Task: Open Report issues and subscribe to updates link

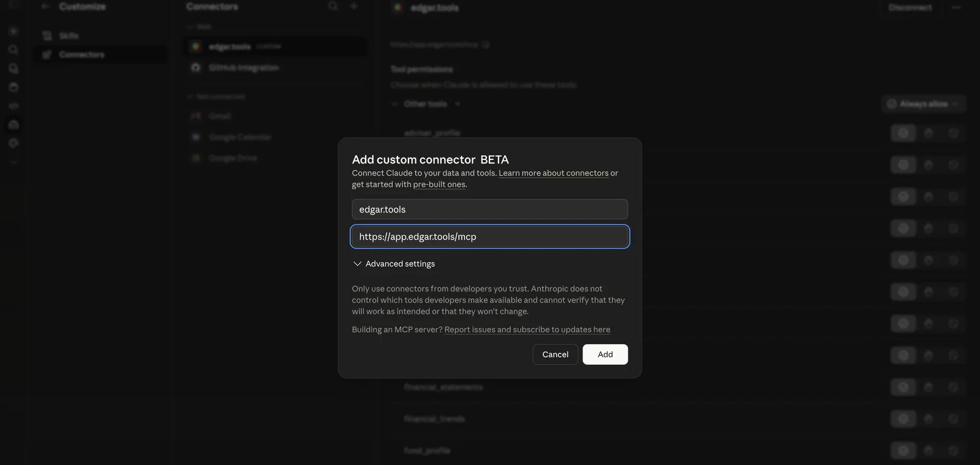Action: (x=527, y=330)
